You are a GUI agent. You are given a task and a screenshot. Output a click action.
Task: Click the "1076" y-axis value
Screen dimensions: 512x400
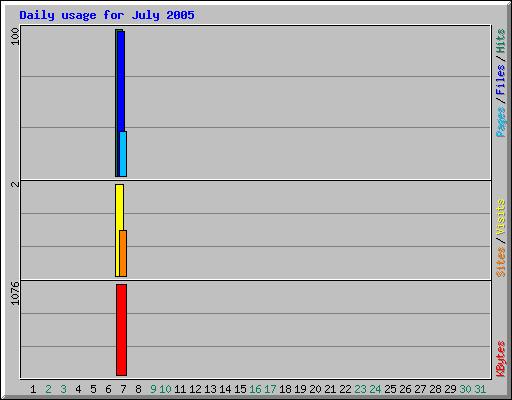click(15, 293)
